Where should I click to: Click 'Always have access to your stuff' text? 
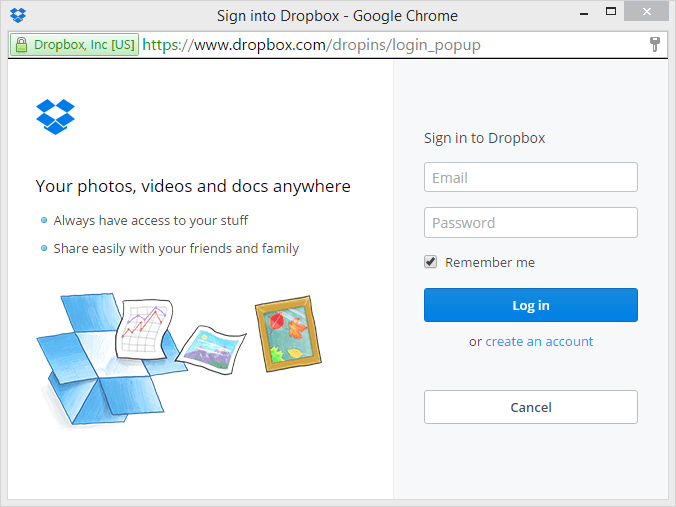pyautogui.click(x=150, y=221)
